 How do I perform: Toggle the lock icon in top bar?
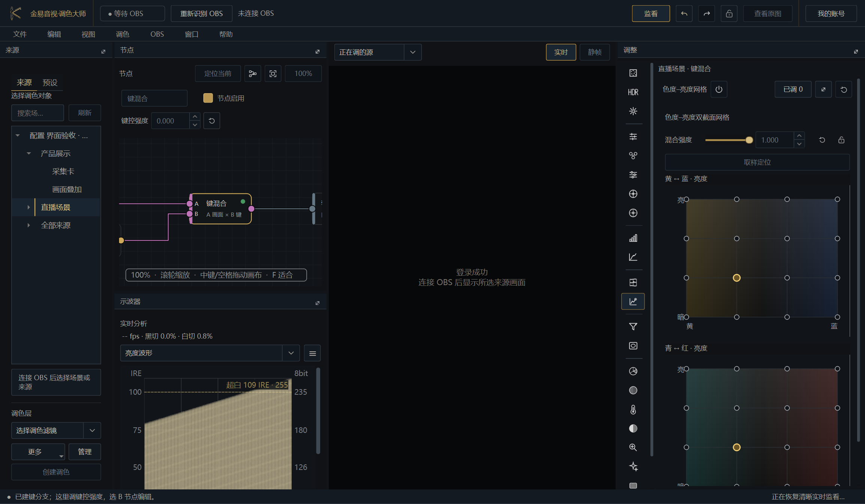coord(729,14)
